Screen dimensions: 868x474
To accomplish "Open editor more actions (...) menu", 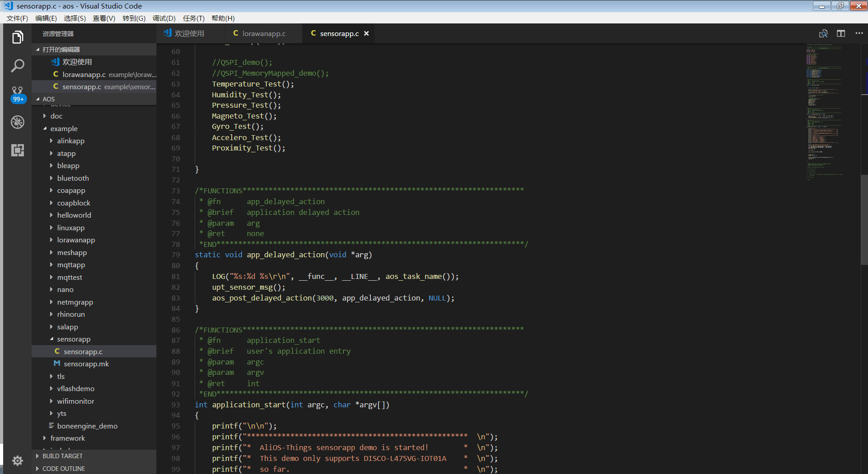I will [x=859, y=33].
